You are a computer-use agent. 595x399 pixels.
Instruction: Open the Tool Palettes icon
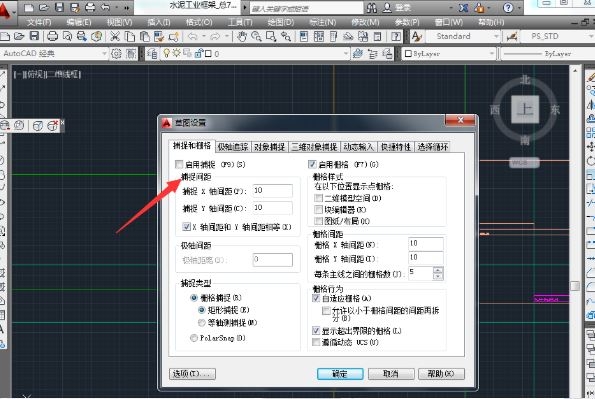point(333,36)
